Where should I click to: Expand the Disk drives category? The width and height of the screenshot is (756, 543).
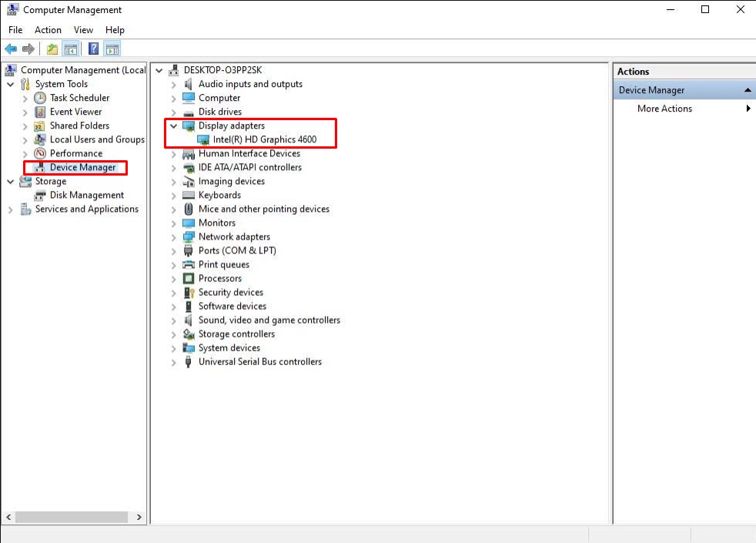pyautogui.click(x=173, y=112)
